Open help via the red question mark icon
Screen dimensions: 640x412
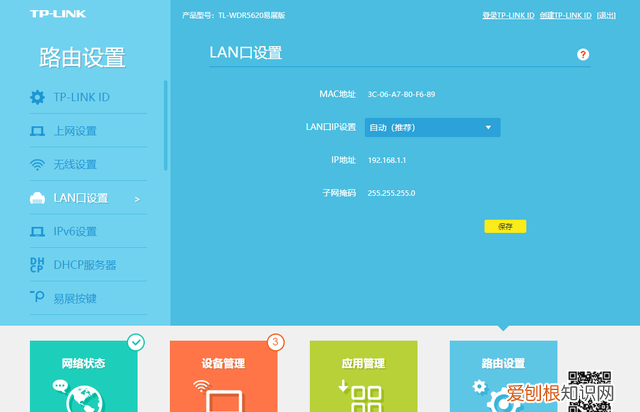pyautogui.click(x=583, y=54)
